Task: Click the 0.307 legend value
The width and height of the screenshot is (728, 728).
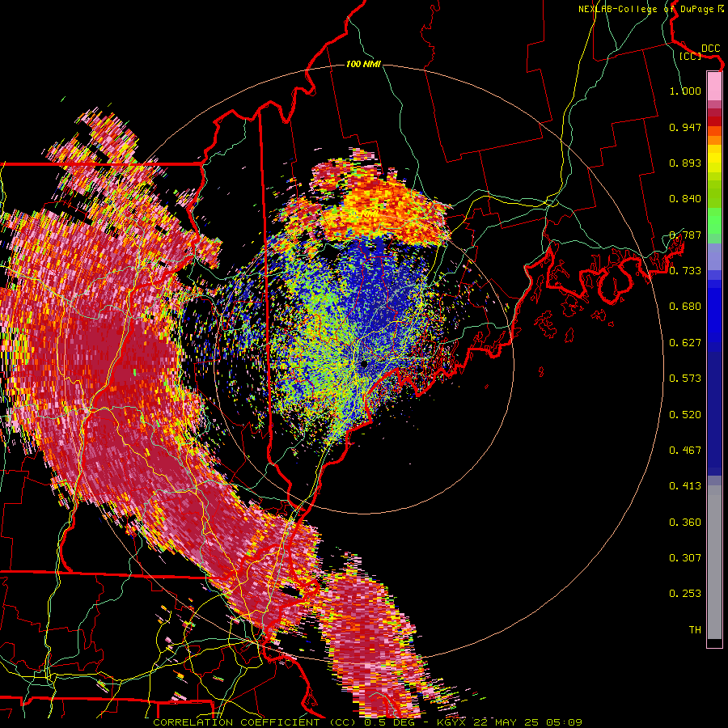Action: (685, 558)
